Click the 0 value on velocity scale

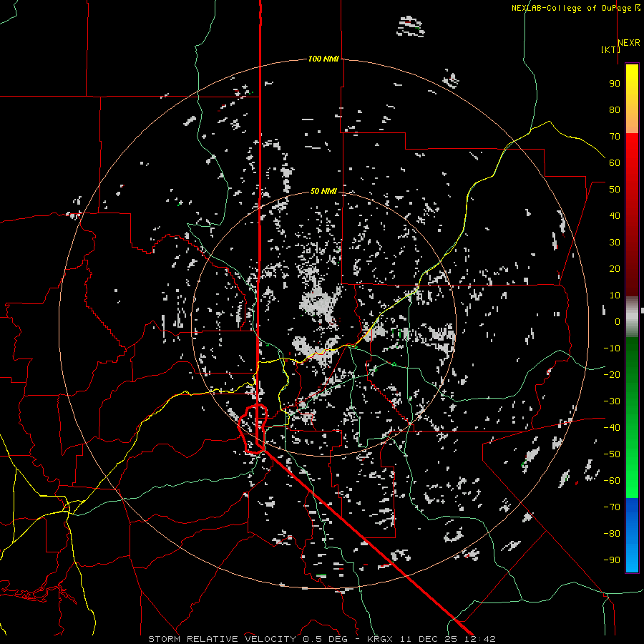pyautogui.click(x=618, y=321)
